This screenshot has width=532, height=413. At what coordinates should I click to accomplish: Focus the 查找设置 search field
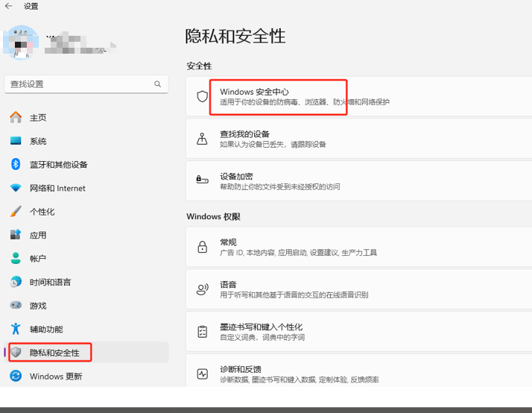86,83
